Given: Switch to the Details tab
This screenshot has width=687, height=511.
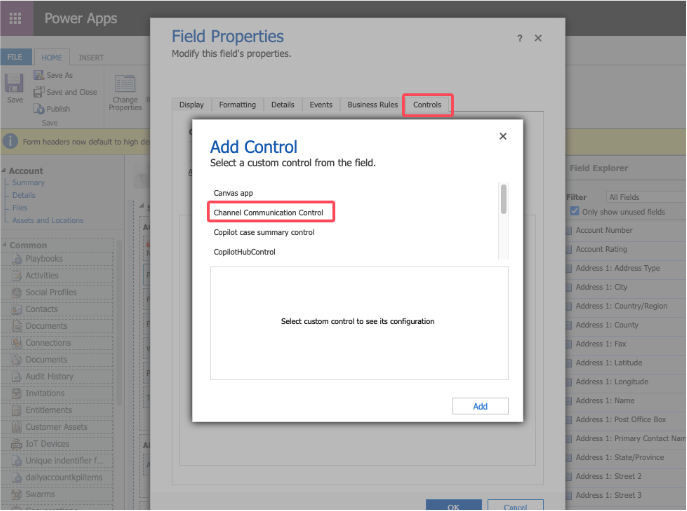Looking at the screenshot, I should (x=283, y=105).
